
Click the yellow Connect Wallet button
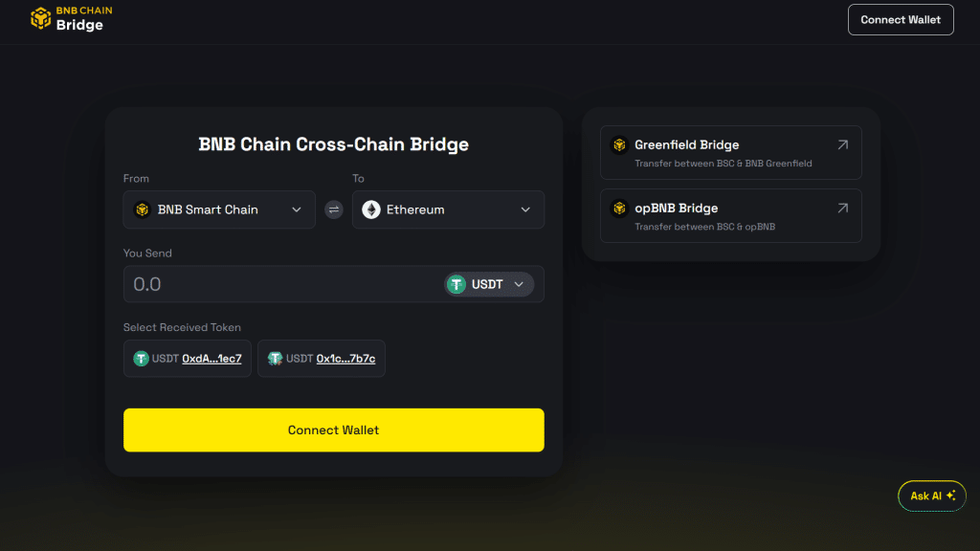coord(334,430)
